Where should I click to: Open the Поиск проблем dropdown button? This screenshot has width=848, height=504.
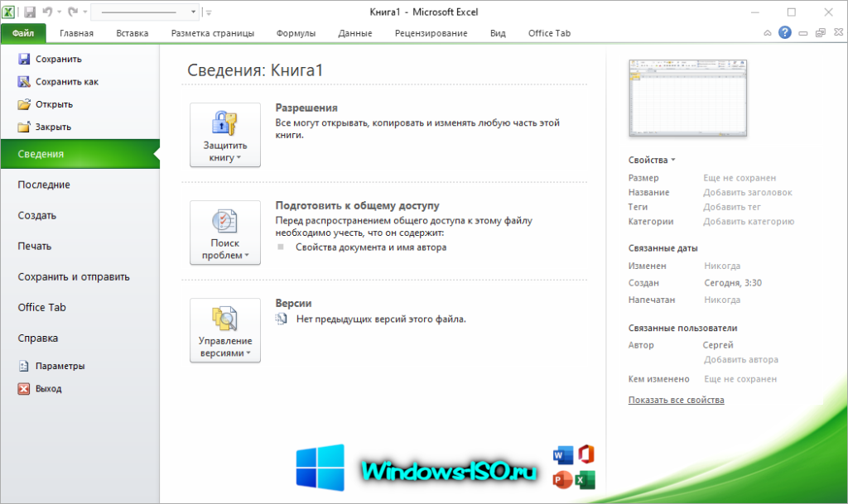(225, 233)
